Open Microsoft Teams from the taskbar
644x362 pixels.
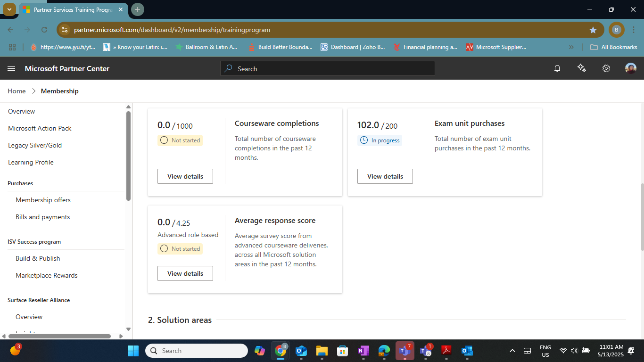405,351
